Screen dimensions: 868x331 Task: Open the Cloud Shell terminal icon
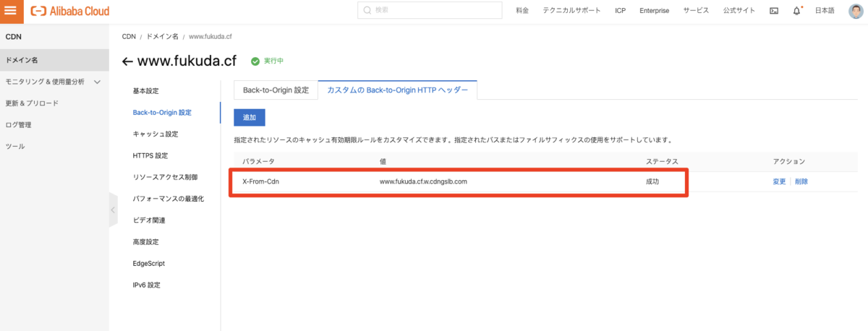774,11
